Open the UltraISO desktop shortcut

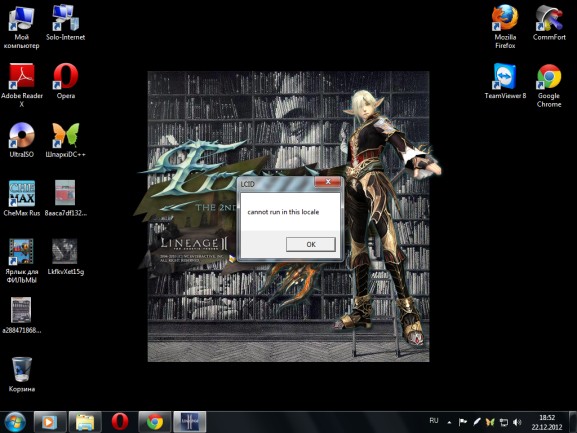[x=21, y=140]
